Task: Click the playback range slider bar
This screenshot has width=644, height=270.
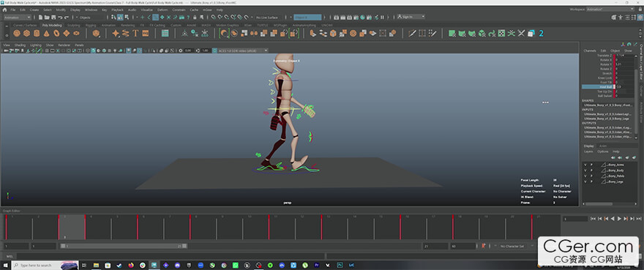Action: click(124, 246)
